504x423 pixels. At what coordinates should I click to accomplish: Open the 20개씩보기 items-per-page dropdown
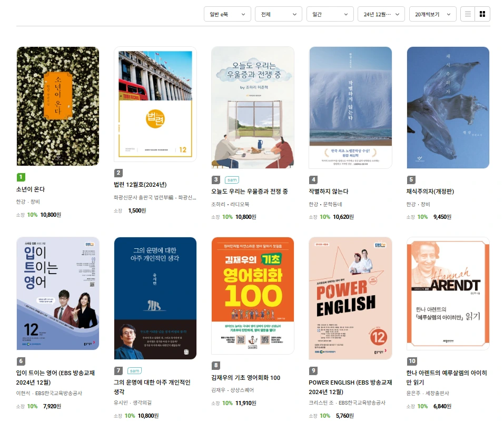pyautogui.click(x=433, y=14)
